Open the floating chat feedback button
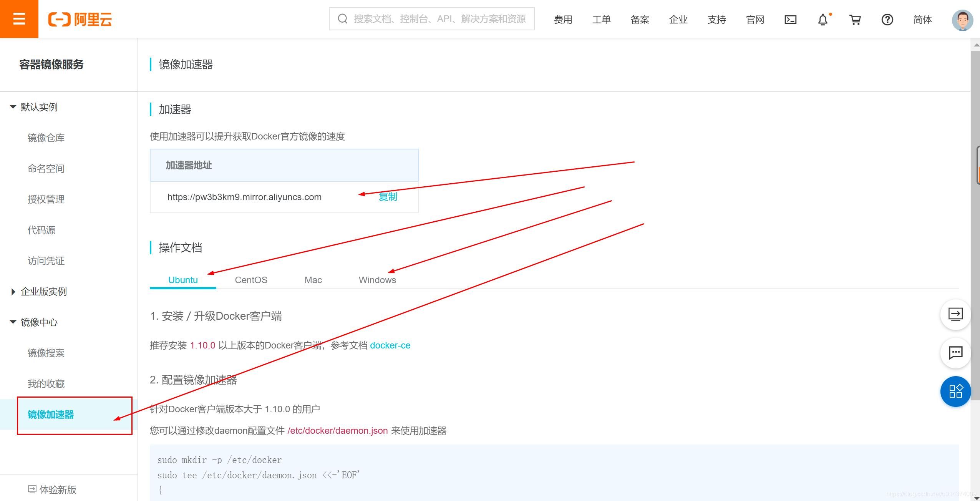 [x=955, y=353]
